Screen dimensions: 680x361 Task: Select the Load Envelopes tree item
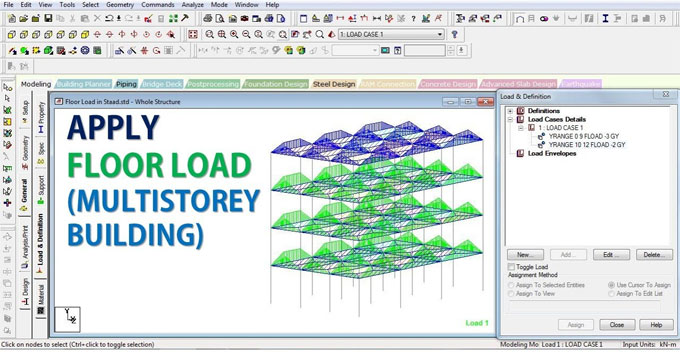pyautogui.click(x=552, y=154)
